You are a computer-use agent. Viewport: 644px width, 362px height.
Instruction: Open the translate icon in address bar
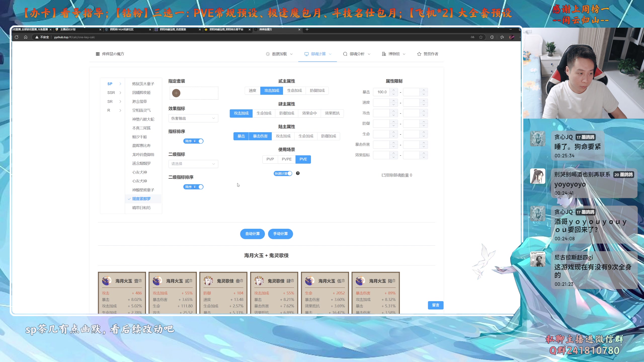coord(472,37)
